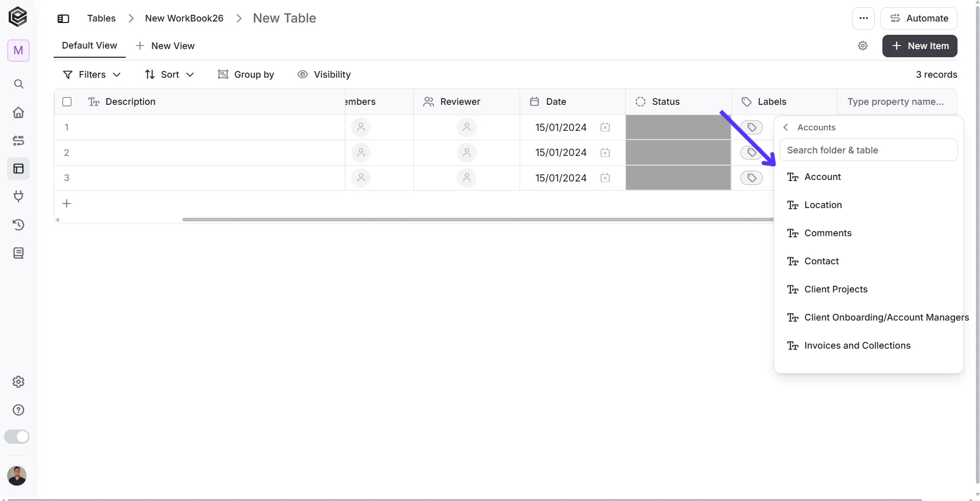Image resolution: width=980 pixels, height=501 pixels.
Task: Click the New Item button
Action: coord(920,46)
